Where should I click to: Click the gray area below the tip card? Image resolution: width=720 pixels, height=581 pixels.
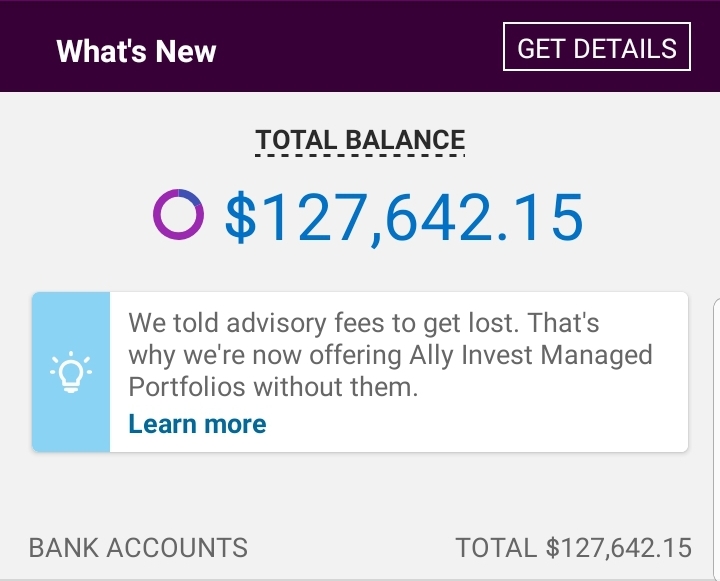point(360,492)
